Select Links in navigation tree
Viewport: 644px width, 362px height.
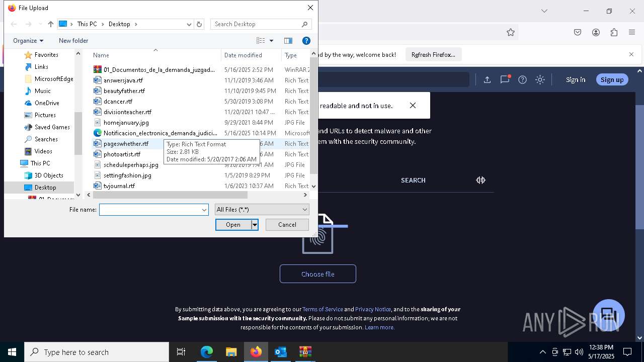tap(41, 67)
